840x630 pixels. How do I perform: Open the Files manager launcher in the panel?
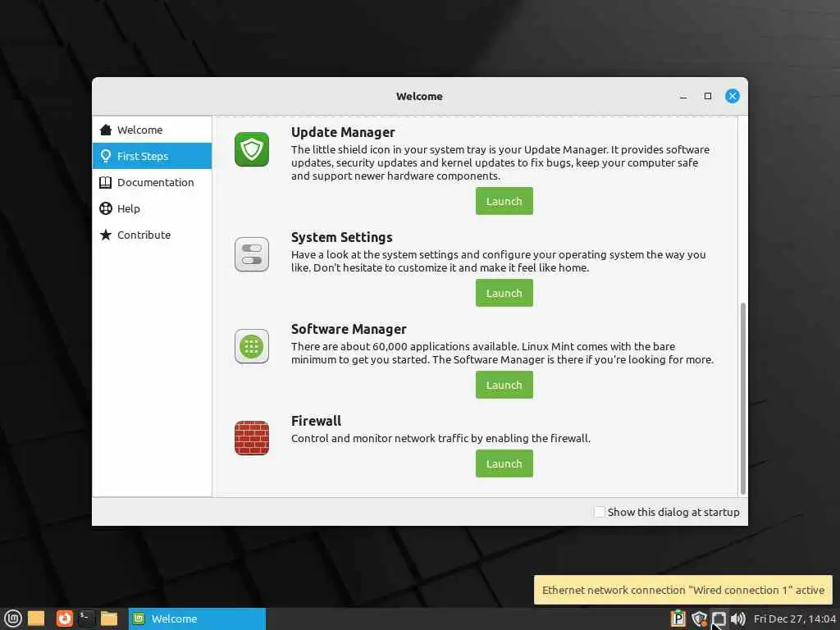point(109,619)
